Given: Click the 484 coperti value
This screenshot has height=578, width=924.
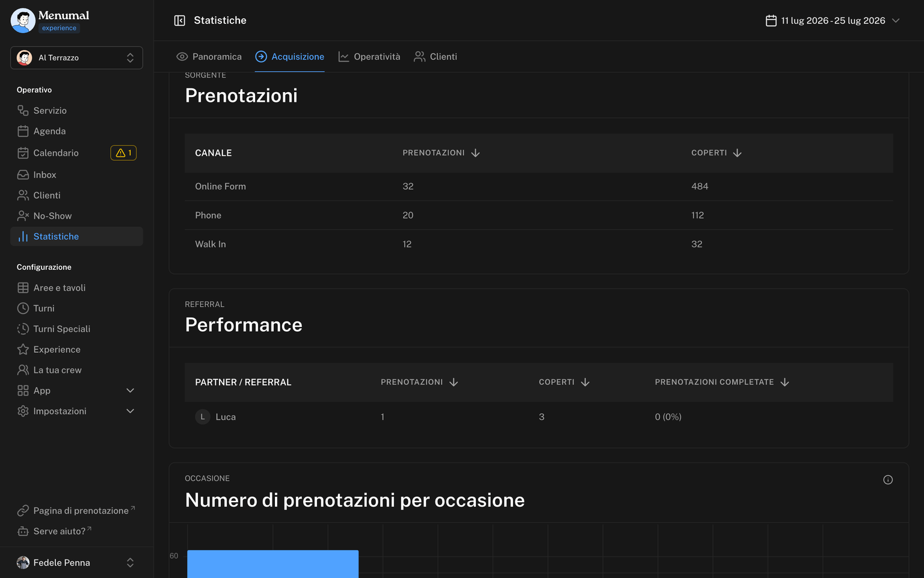Looking at the screenshot, I should click(700, 187).
